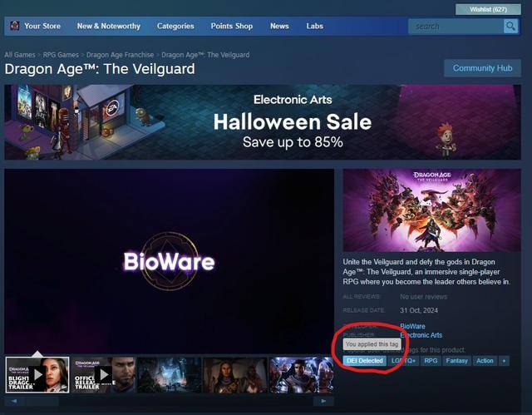Open the Wishlist (627) button
The height and width of the screenshot is (415, 532).
tap(488, 9)
